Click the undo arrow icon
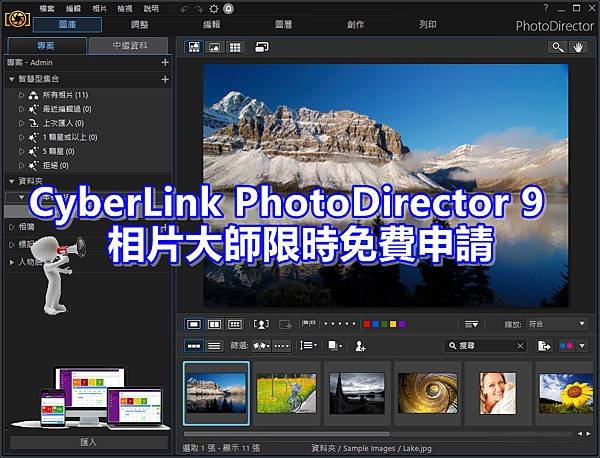 [184, 9]
